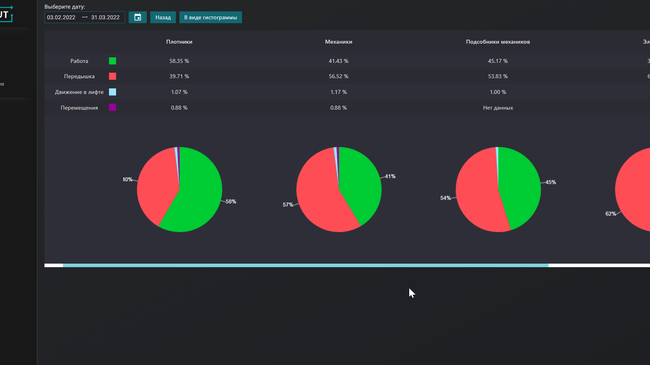Click the Работа row label
Viewport: 650px width, 365px height.
tap(79, 61)
